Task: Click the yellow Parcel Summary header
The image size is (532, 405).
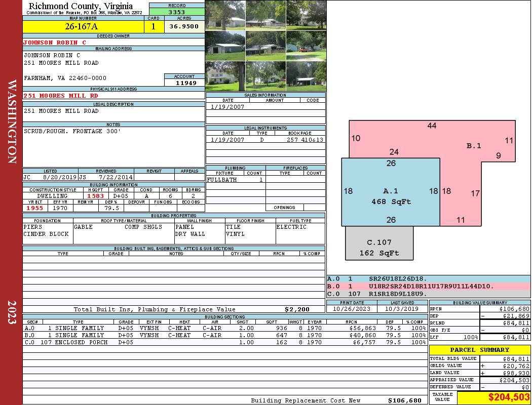Action: (480, 350)
